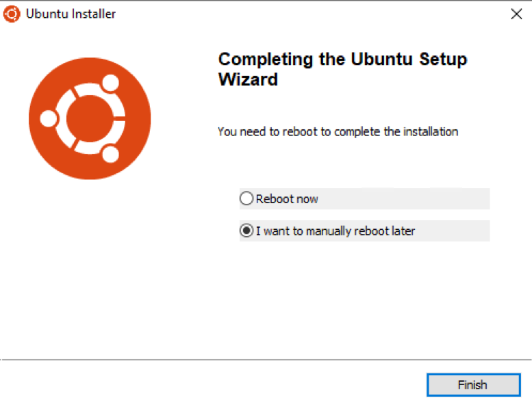Viewport: 532px width, 407px height.
Task: Click the horizontal separator line above Finish
Action: pyautogui.click(x=266, y=360)
